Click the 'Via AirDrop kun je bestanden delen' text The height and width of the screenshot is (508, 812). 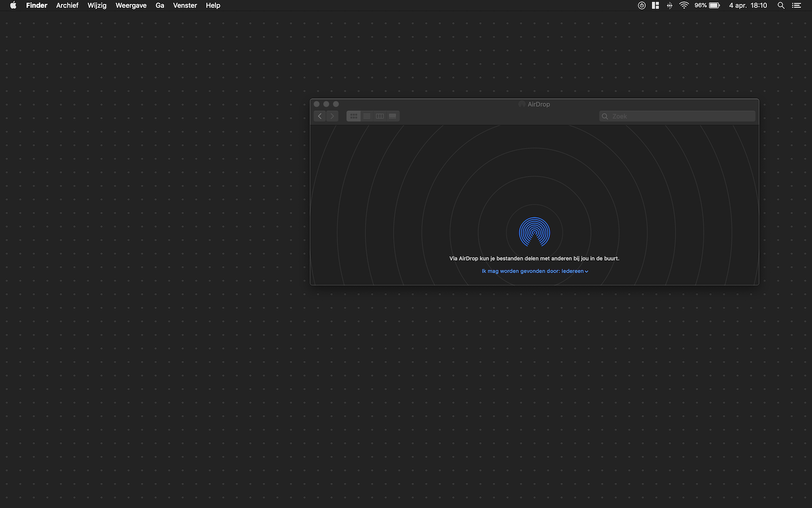click(535, 259)
